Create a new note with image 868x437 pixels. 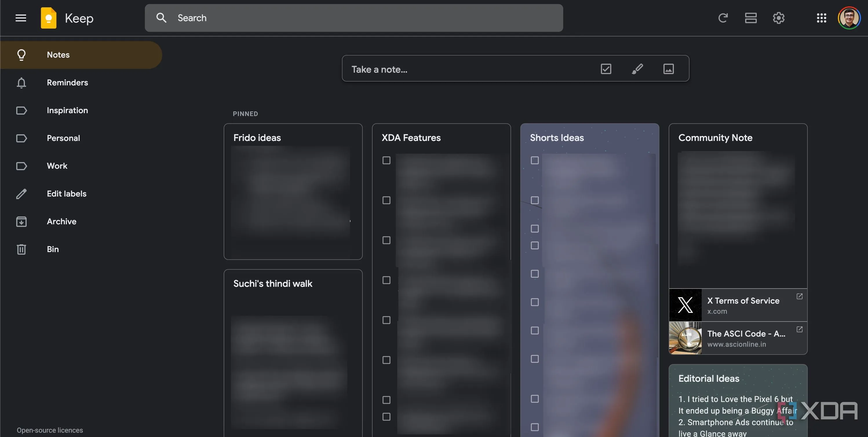(x=668, y=69)
